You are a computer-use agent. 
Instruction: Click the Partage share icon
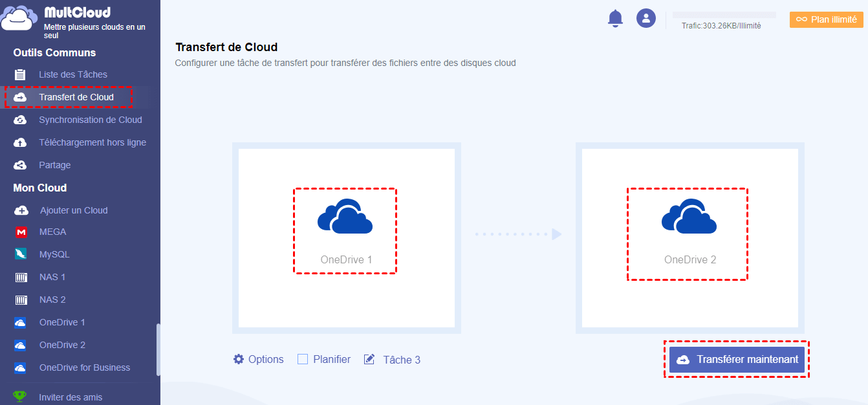20,165
